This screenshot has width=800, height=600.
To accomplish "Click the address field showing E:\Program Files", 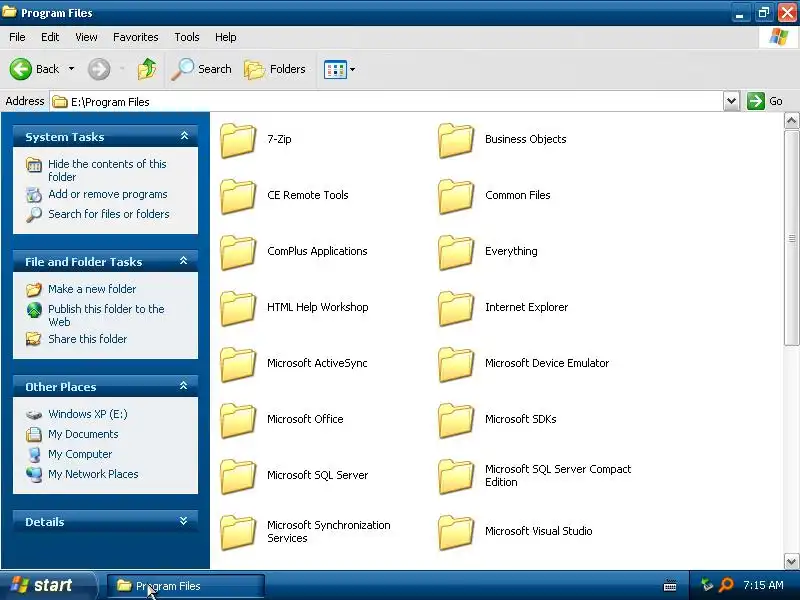I will click(387, 102).
